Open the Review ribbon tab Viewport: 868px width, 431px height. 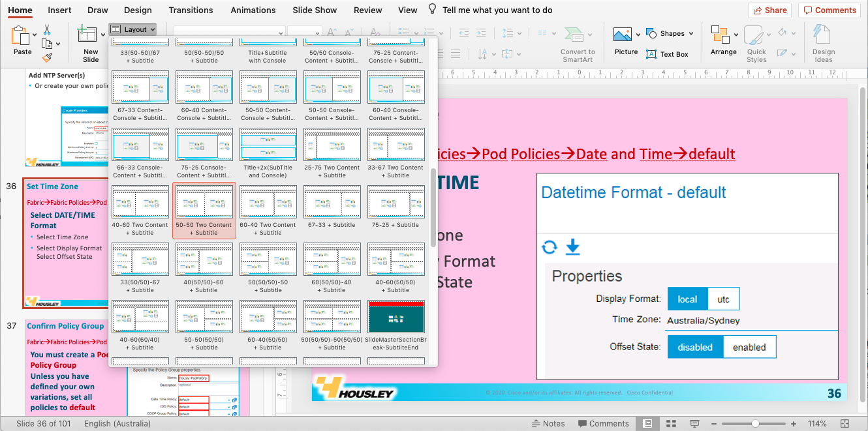pos(367,10)
